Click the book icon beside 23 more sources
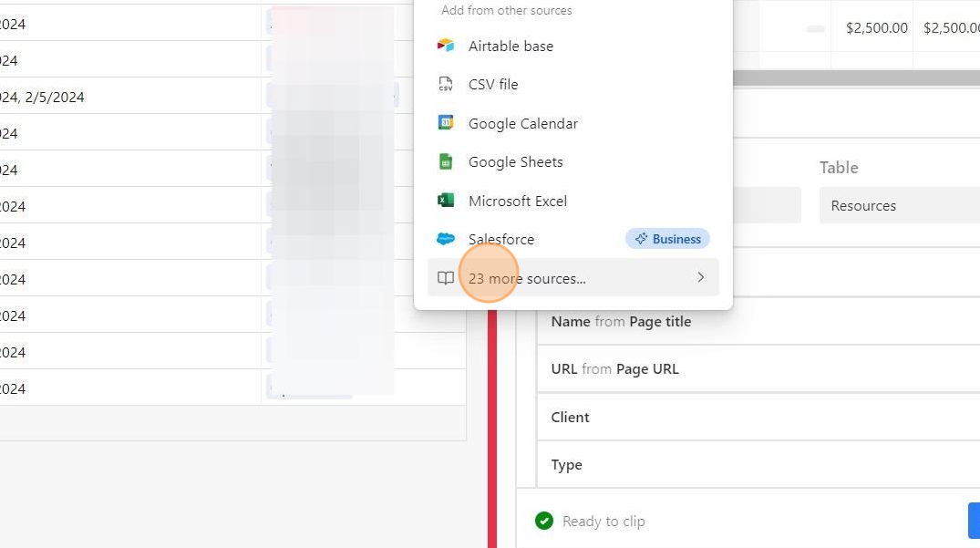This screenshot has height=548, width=980. (x=446, y=278)
